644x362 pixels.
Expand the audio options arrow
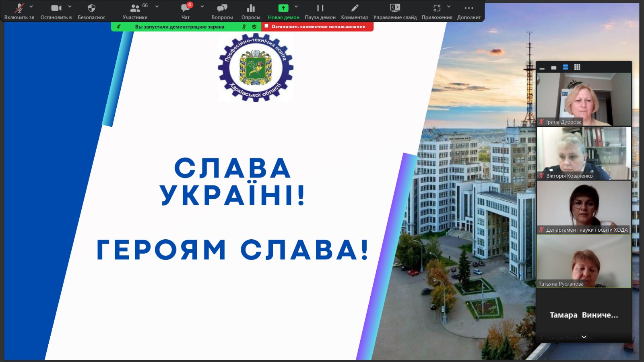point(31,6)
